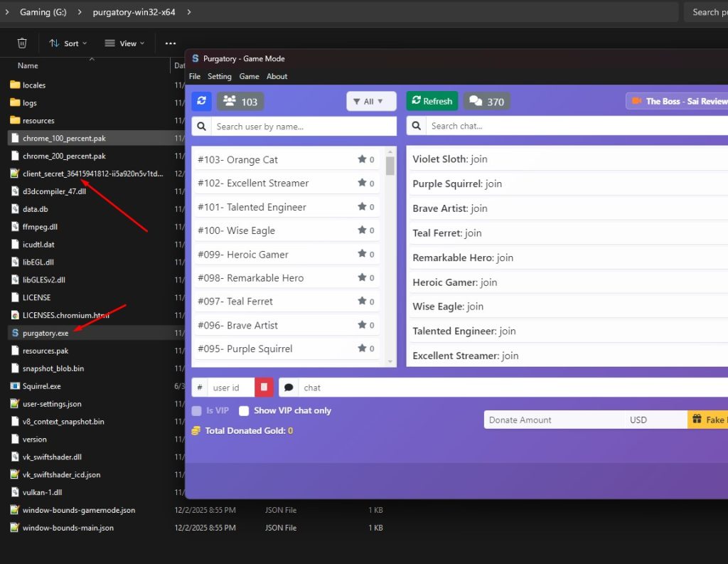This screenshot has height=564, width=728.
Task: Click The Boss - Sai Review button
Action: click(x=678, y=101)
